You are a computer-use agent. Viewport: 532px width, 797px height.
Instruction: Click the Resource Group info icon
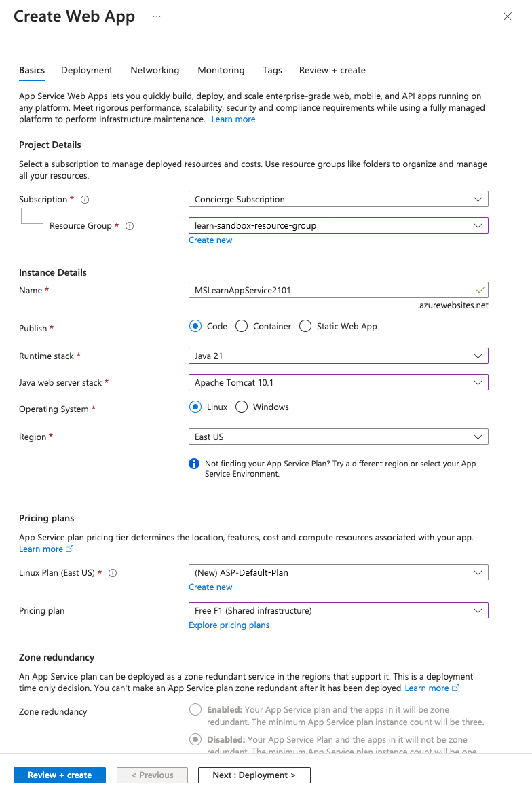pos(129,225)
